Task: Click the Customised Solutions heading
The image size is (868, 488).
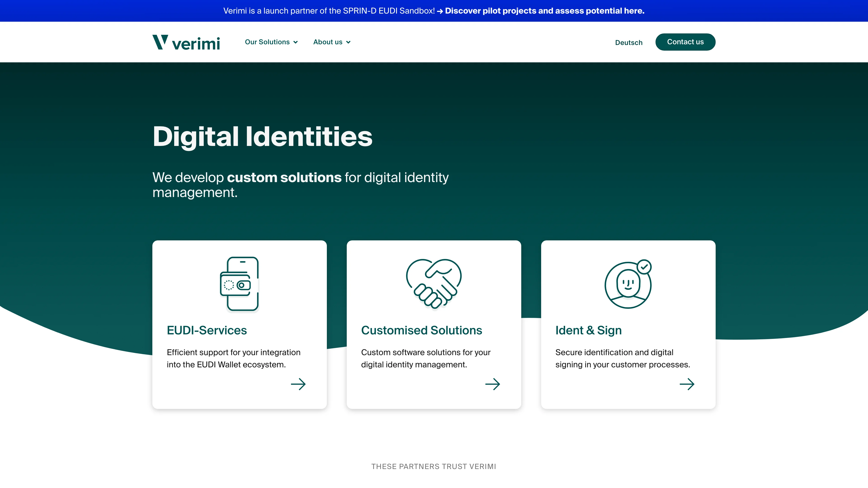Action: (x=421, y=330)
